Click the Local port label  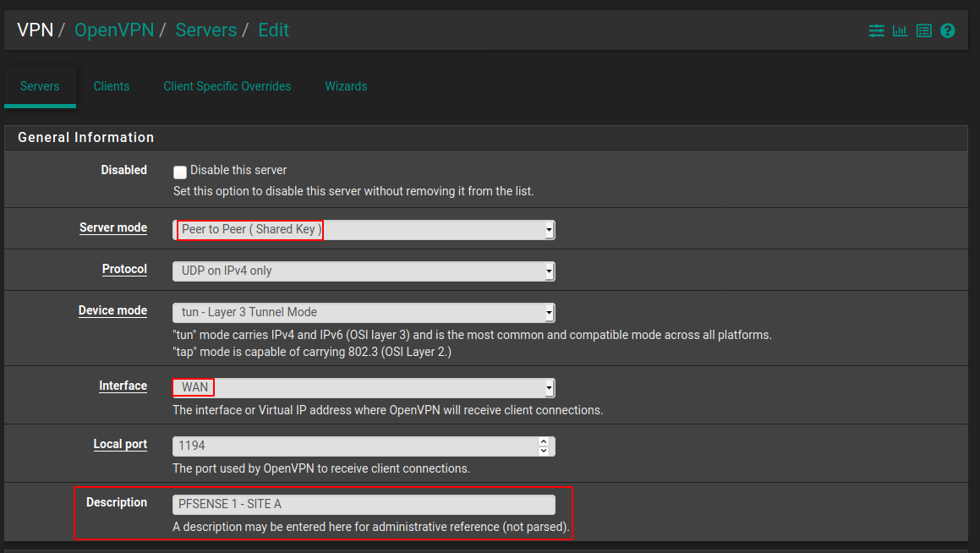pyautogui.click(x=120, y=444)
